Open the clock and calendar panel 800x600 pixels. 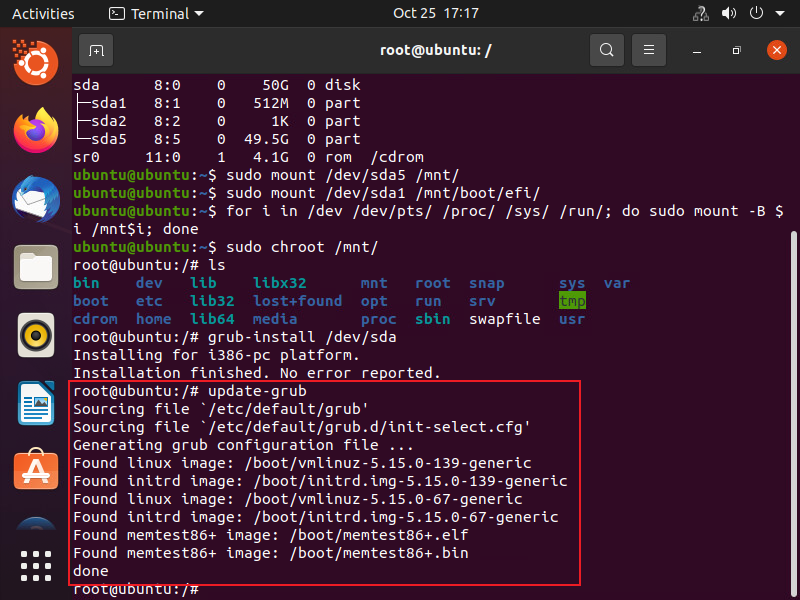pyautogui.click(x=435, y=14)
